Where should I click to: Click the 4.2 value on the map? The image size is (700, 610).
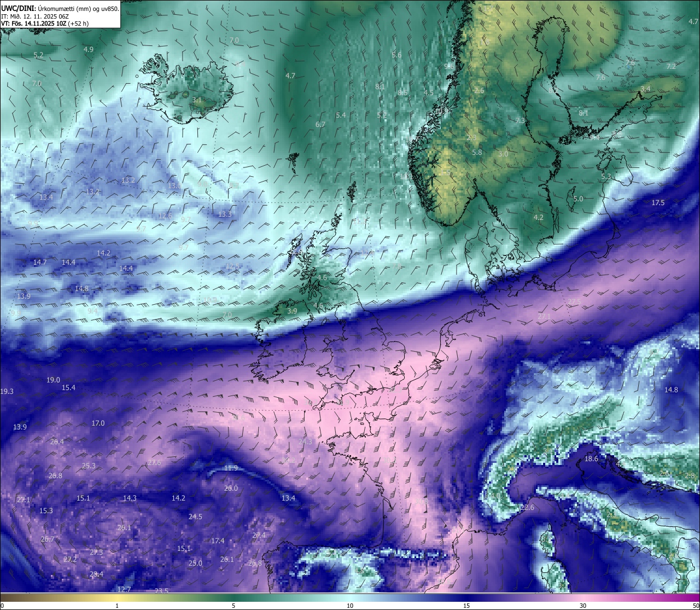538,217
